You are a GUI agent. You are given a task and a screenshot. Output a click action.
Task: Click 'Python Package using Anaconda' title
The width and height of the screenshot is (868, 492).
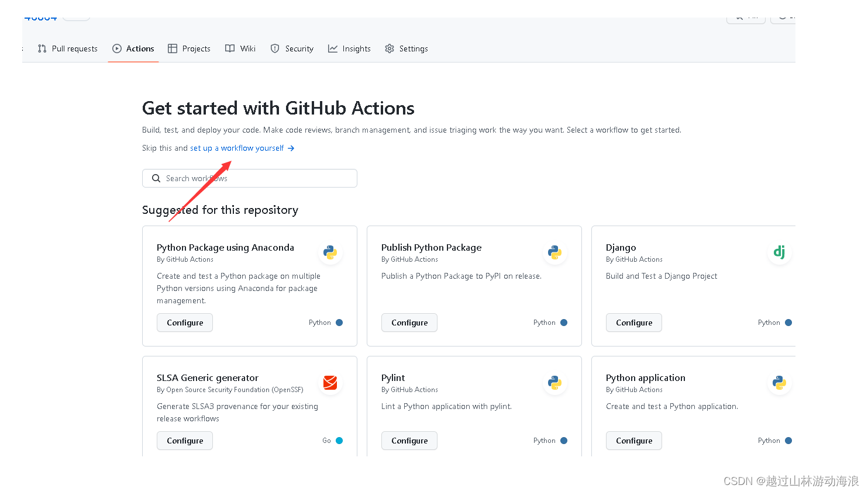click(x=225, y=248)
